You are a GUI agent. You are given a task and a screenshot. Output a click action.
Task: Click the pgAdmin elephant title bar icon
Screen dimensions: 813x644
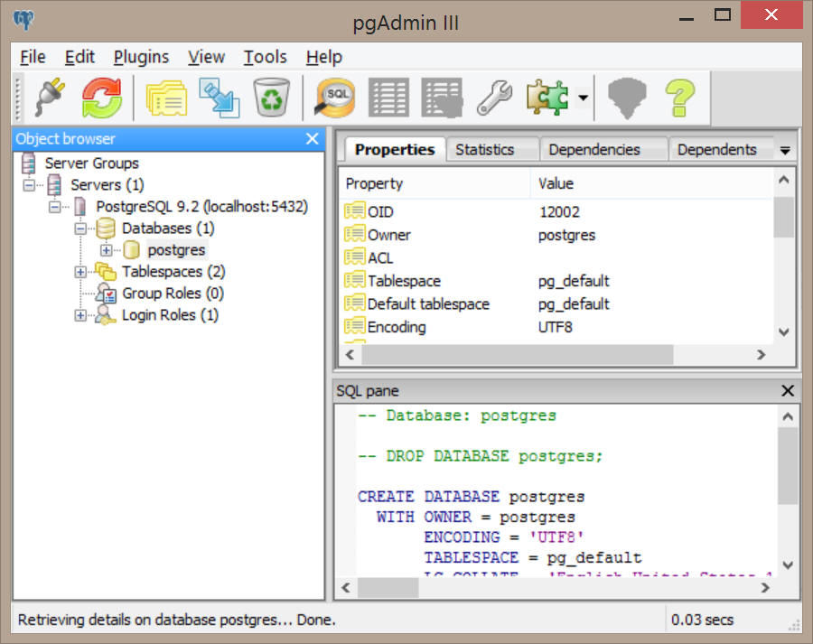(x=23, y=21)
